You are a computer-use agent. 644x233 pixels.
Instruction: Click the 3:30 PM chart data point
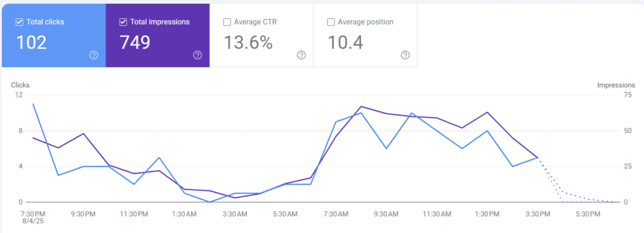pos(538,158)
